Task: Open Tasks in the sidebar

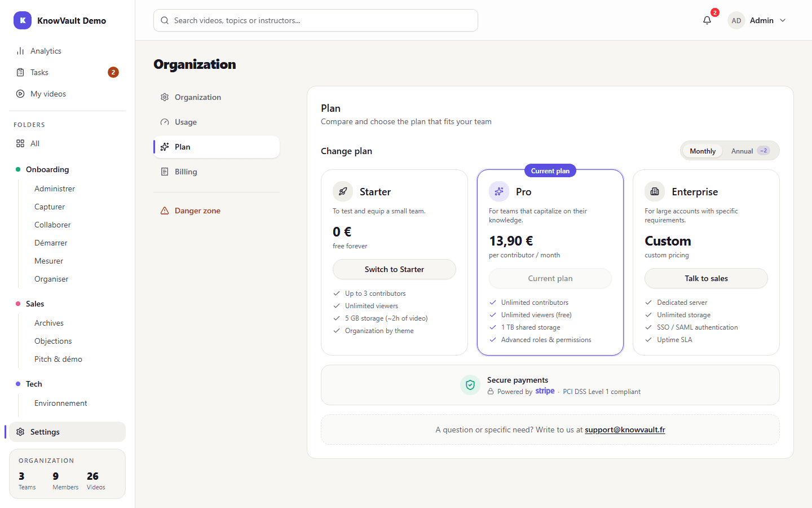Action: click(x=68, y=72)
